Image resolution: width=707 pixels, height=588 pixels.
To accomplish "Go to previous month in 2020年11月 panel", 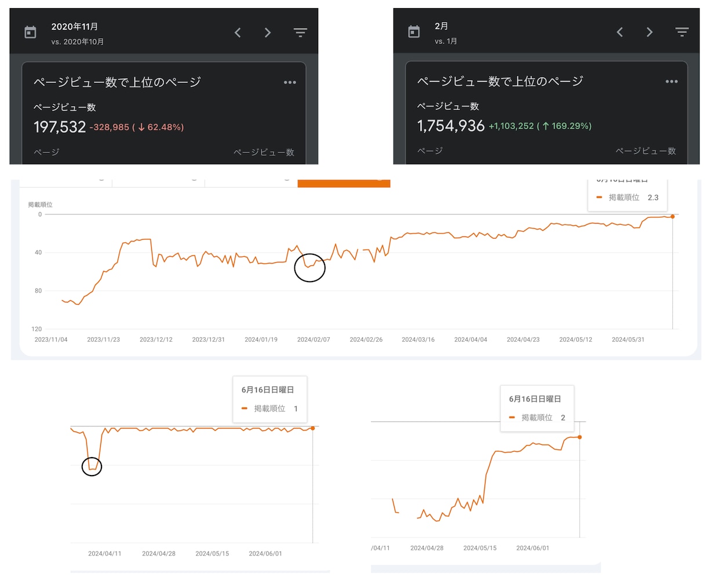I will [238, 32].
